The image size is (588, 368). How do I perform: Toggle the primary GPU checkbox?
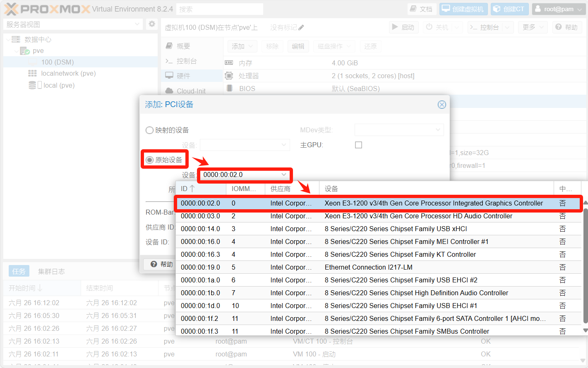coord(358,145)
